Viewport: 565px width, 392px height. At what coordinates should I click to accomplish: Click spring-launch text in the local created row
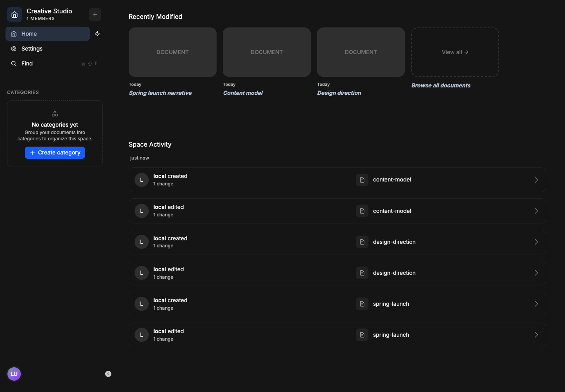point(391,304)
